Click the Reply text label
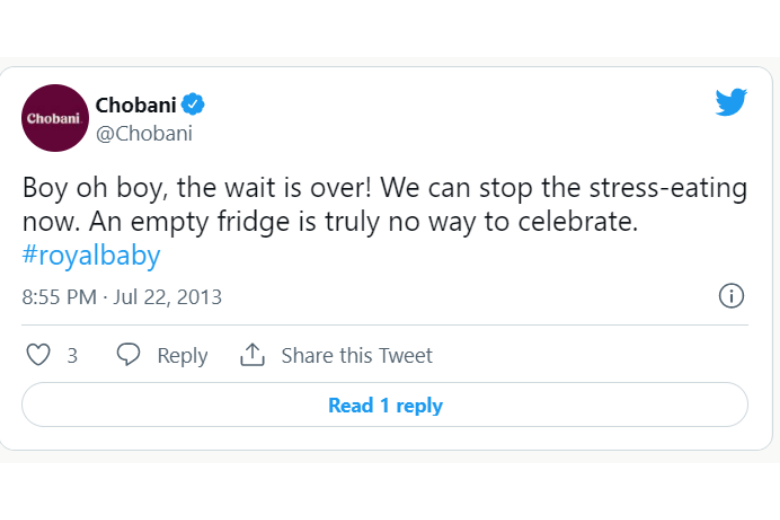Image resolution: width=780 pixels, height=520 pixels. tap(182, 356)
